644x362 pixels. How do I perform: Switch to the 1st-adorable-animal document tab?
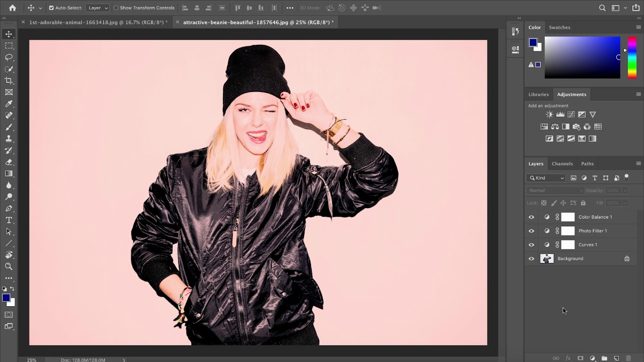[x=98, y=23]
